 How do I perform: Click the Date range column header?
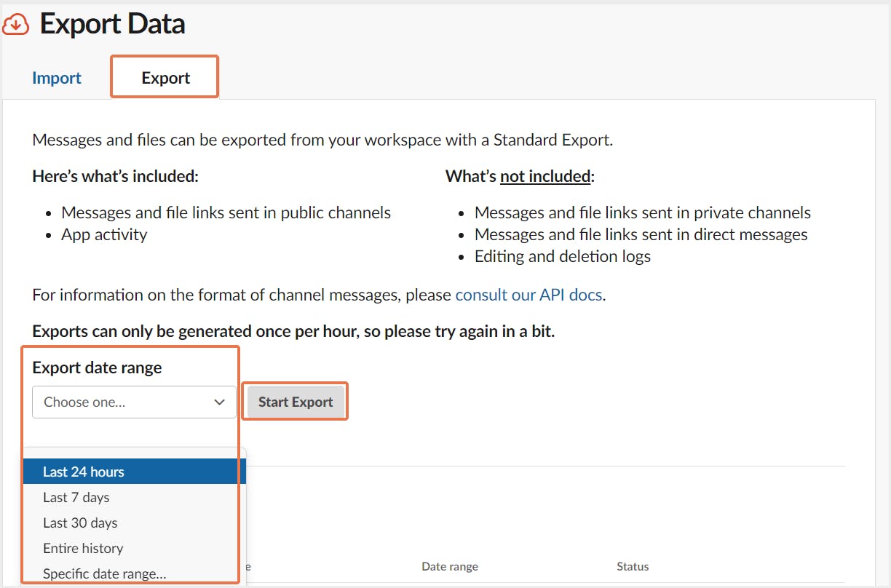point(450,566)
